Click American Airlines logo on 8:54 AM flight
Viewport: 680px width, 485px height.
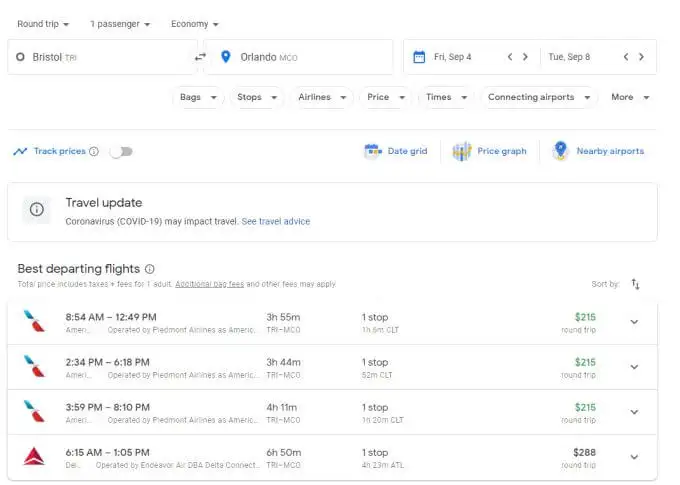tap(34, 321)
